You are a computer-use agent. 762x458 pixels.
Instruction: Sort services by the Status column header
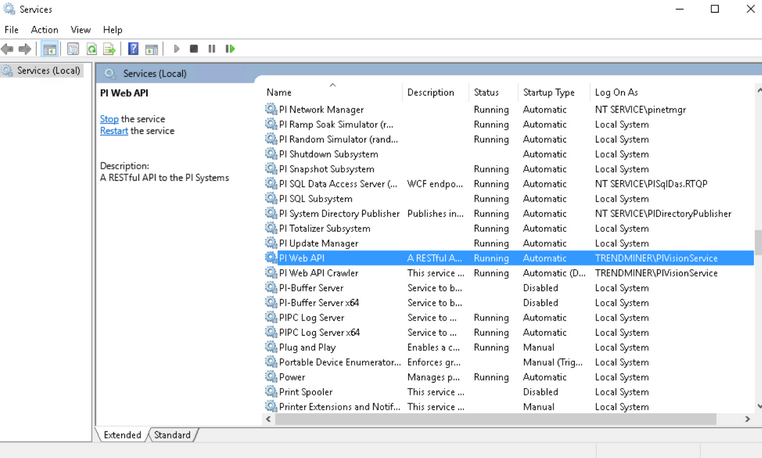pyautogui.click(x=486, y=92)
